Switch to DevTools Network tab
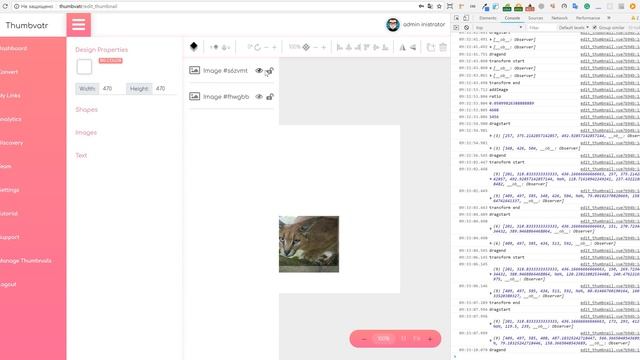The height and width of the screenshot is (360, 640). click(559, 18)
